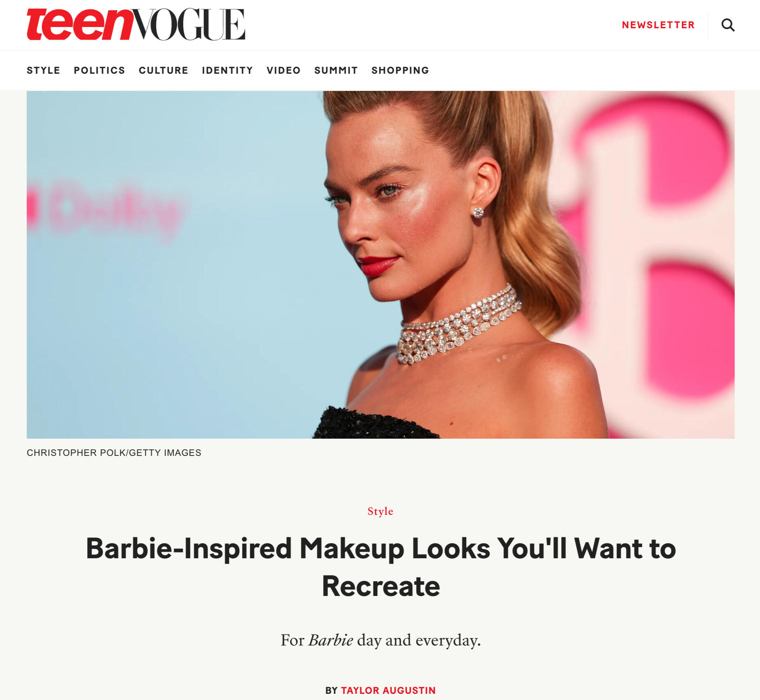
Task: Select Culture in the navigation bar
Action: point(163,70)
